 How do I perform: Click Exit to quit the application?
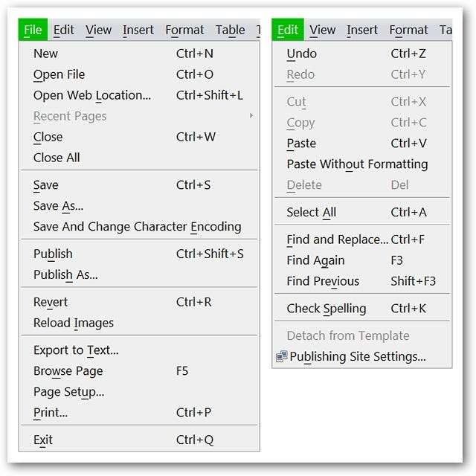click(43, 440)
